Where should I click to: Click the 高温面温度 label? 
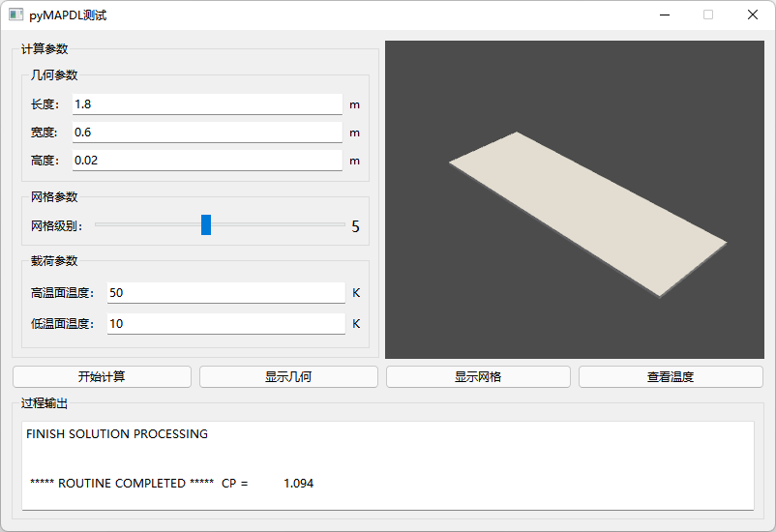pos(62,293)
